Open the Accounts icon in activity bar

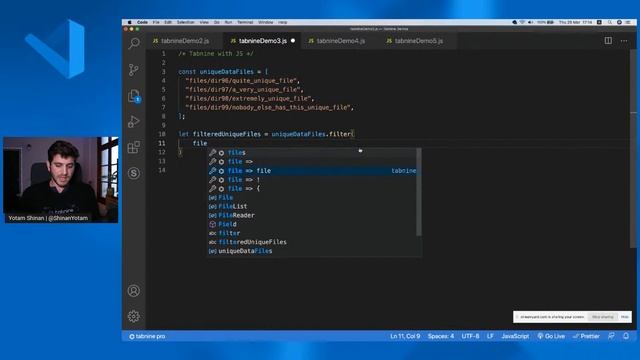coord(133,291)
